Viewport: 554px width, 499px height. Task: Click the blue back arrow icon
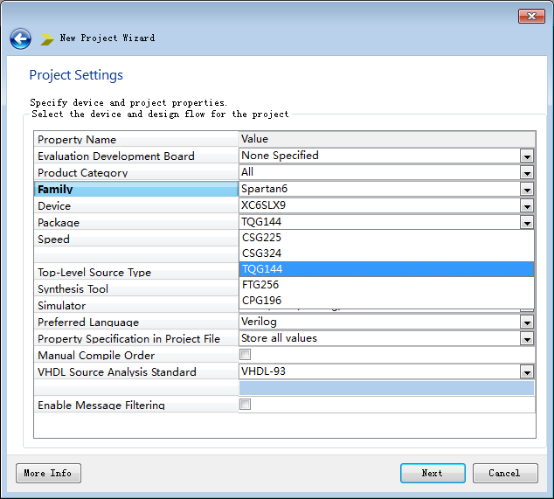coord(20,39)
